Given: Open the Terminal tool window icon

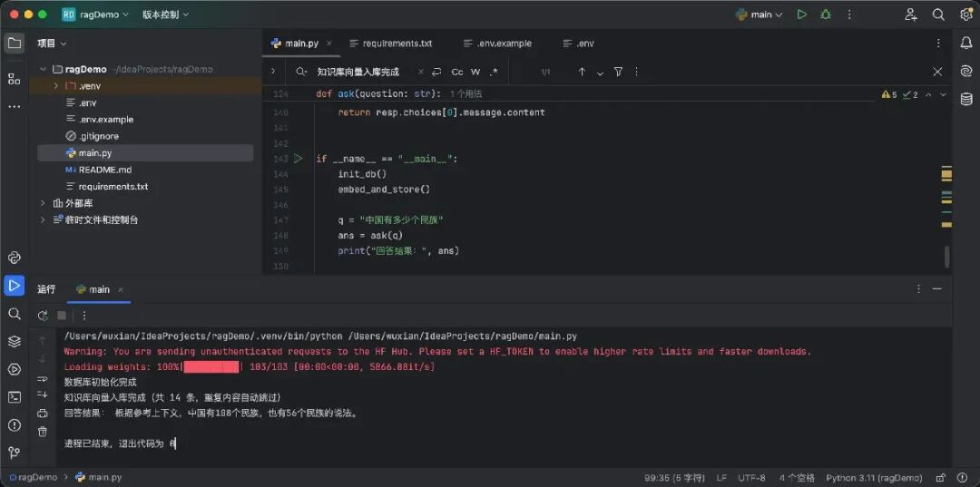Looking at the screenshot, I should 14,397.
